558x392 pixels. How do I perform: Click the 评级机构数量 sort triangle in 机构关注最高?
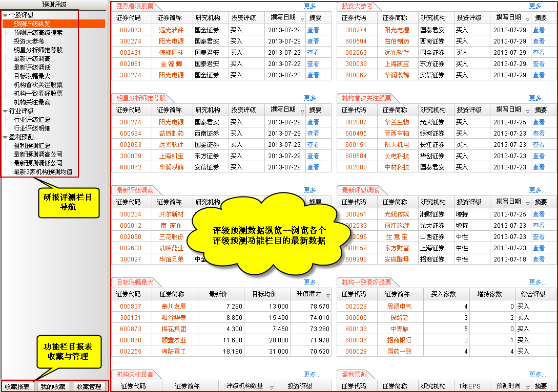pos(271,387)
